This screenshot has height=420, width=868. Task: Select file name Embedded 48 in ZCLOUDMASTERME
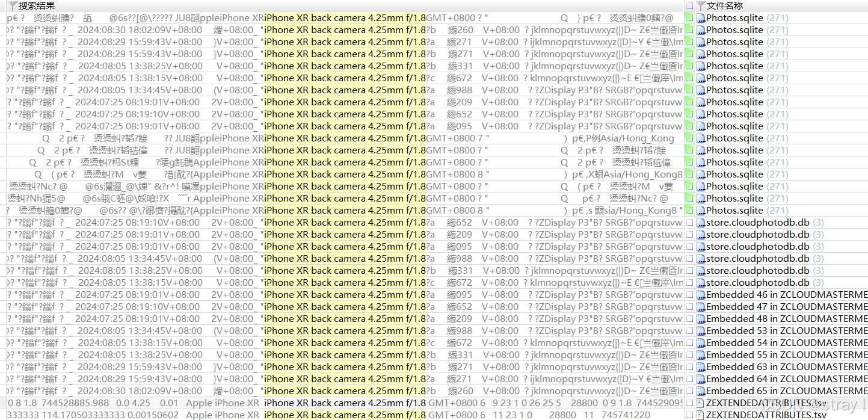click(787, 319)
